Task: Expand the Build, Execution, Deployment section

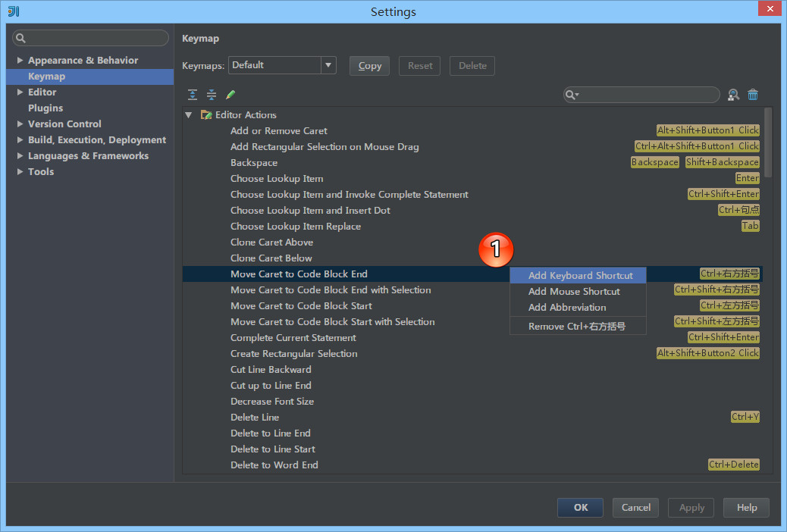Action: pyautogui.click(x=20, y=139)
